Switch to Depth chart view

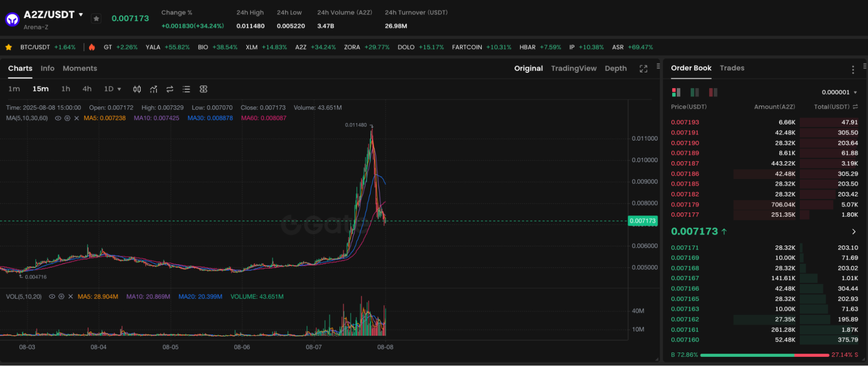(x=616, y=69)
